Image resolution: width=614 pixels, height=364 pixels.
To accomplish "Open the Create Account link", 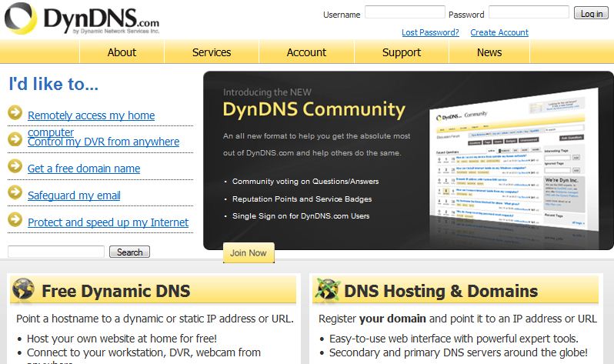I will 499,32.
